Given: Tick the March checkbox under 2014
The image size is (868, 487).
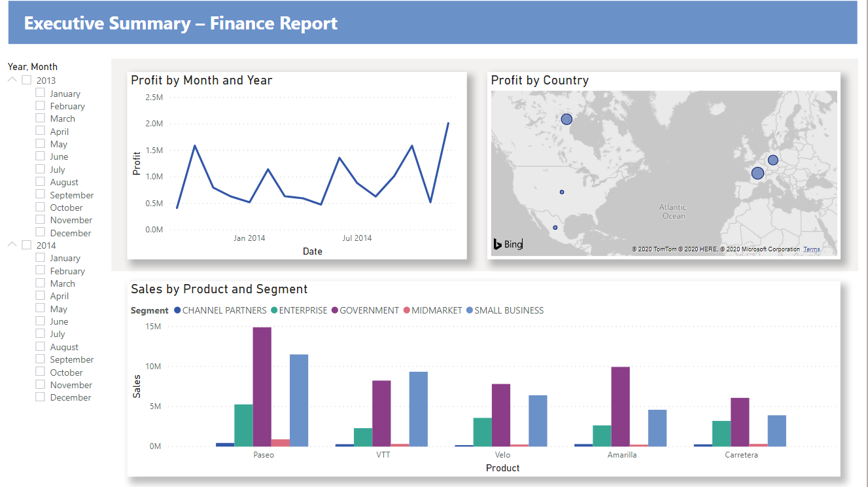Looking at the screenshot, I should (x=41, y=283).
